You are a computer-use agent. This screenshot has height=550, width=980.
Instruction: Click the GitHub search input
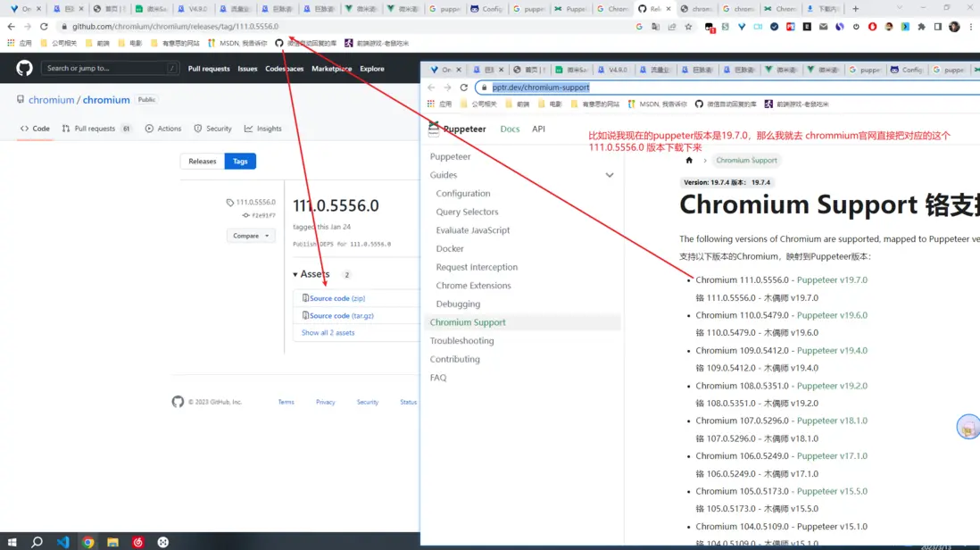tap(110, 68)
